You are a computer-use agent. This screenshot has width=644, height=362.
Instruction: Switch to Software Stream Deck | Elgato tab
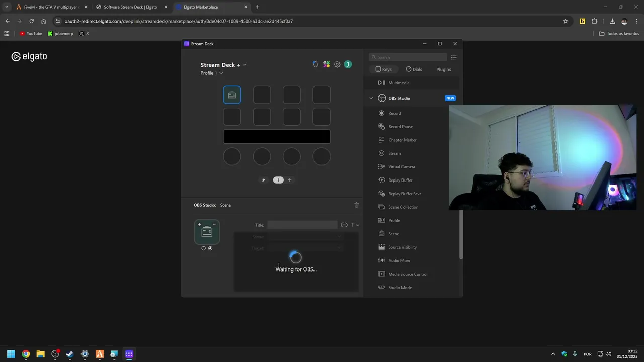pyautogui.click(x=131, y=7)
